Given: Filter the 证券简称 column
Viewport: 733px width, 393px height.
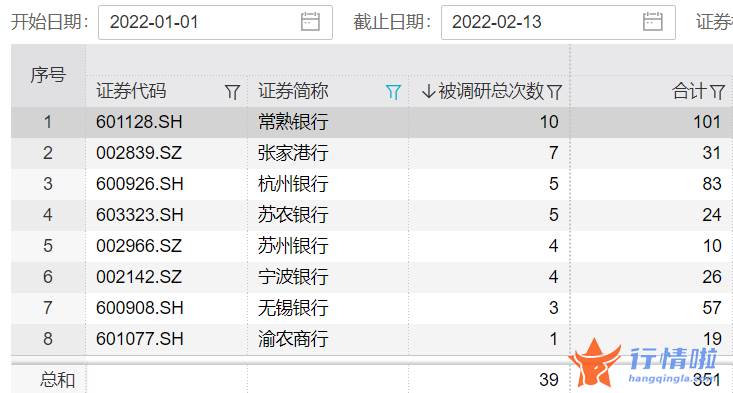Looking at the screenshot, I should click(x=393, y=92).
